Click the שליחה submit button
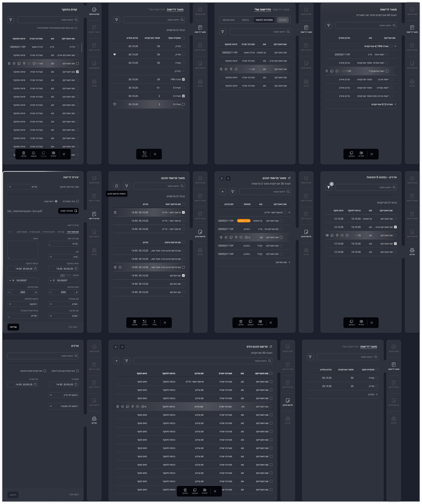 13,327
